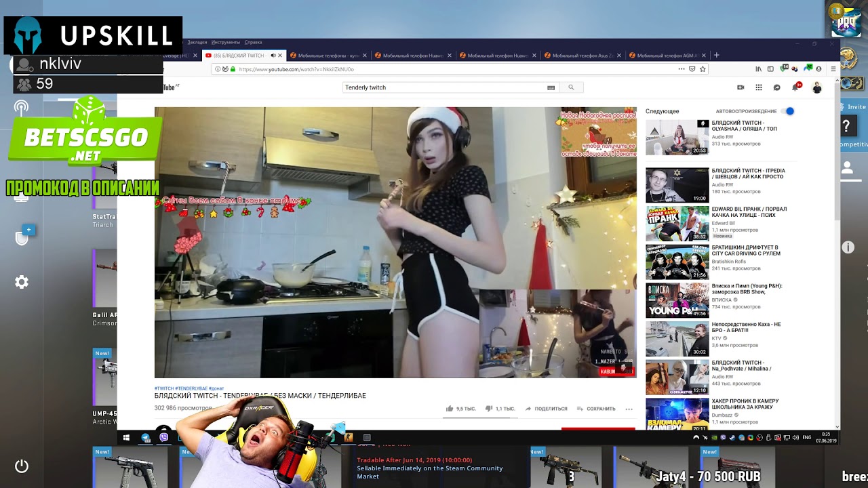Click the Windows Start button
The height and width of the screenshot is (488, 868).
pyautogui.click(x=126, y=438)
